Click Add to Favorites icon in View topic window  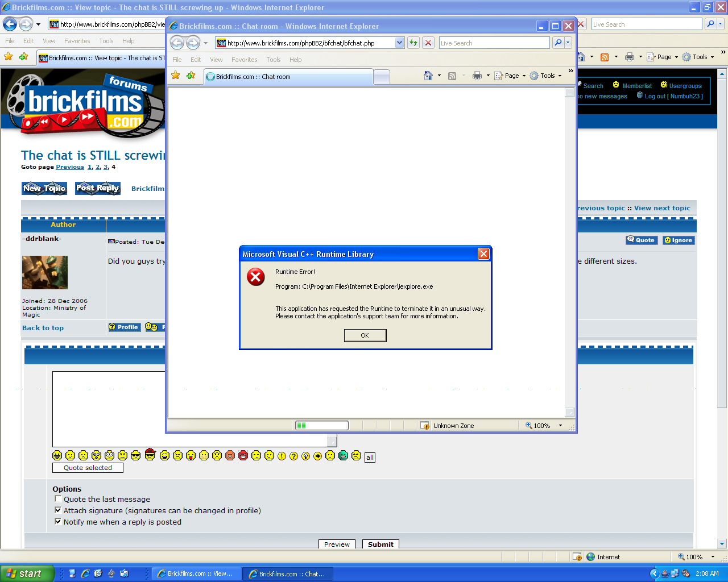pyautogui.click(x=23, y=57)
